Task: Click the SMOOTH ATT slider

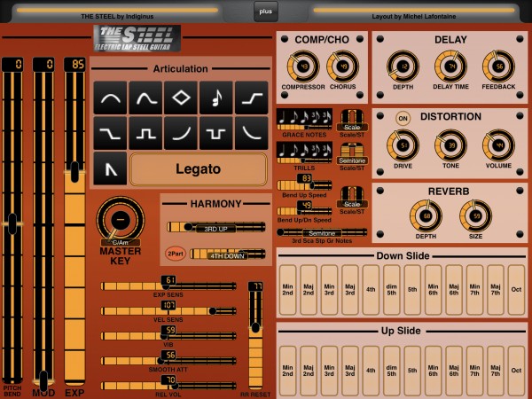Action: pos(168,361)
